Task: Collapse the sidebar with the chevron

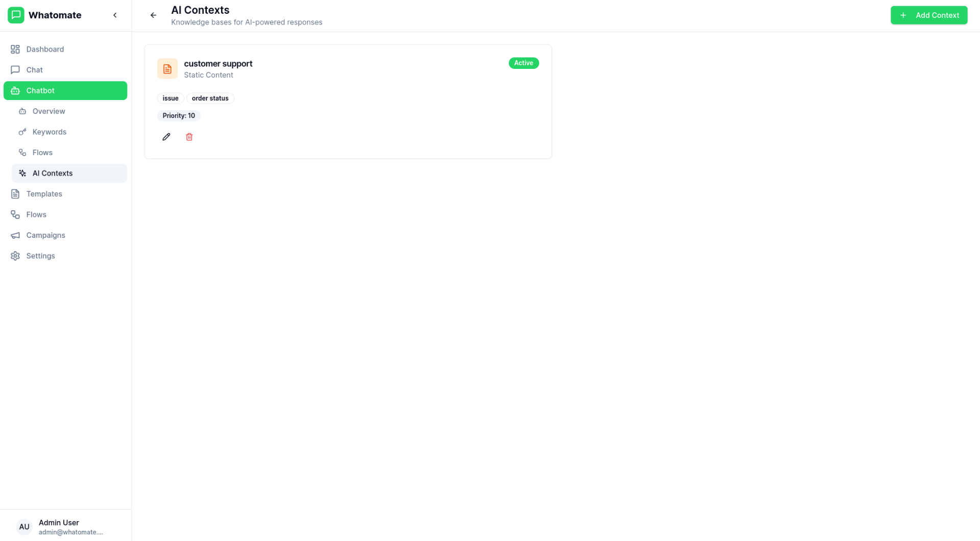Action: pos(115,15)
